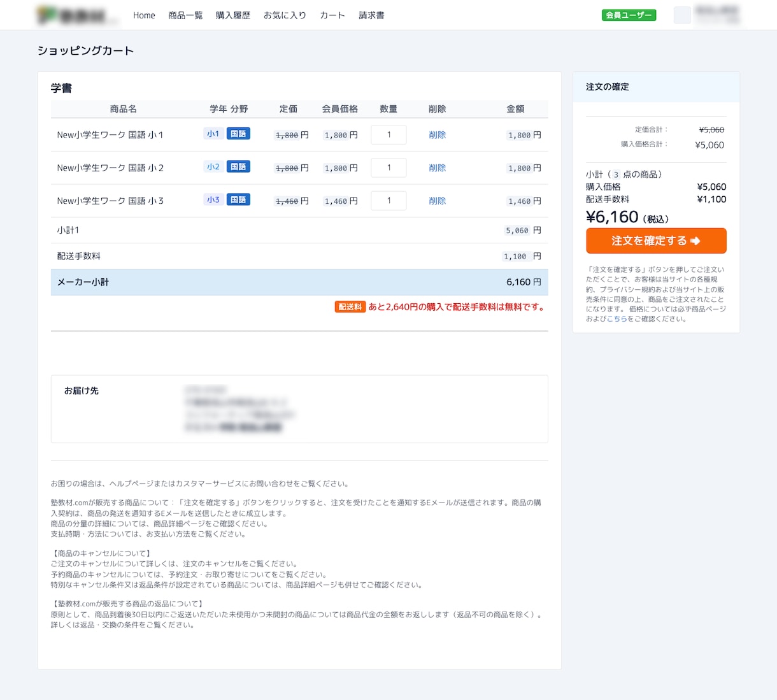Click the free shipping notice in red
Viewport: 777px width, 700px height.
click(x=457, y=307)
